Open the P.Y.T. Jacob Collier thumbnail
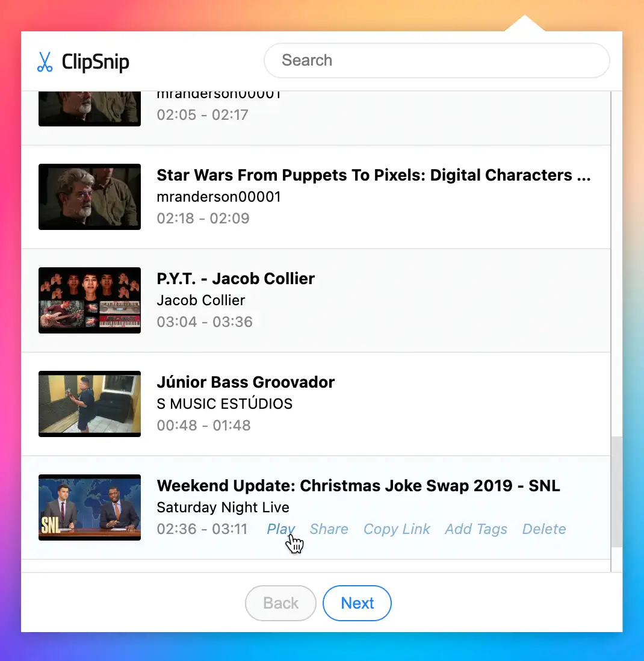 pos(89,300)
